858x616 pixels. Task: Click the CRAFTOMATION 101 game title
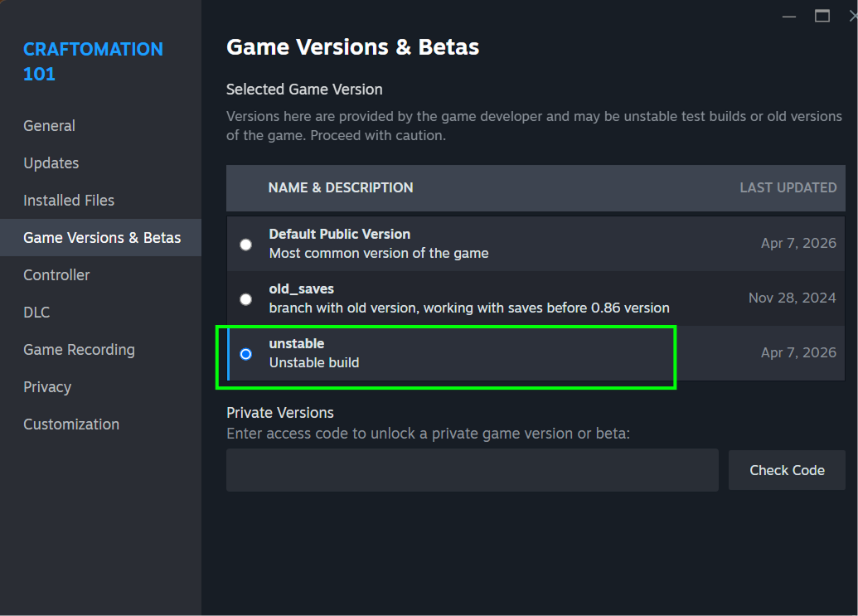point(93,61)
